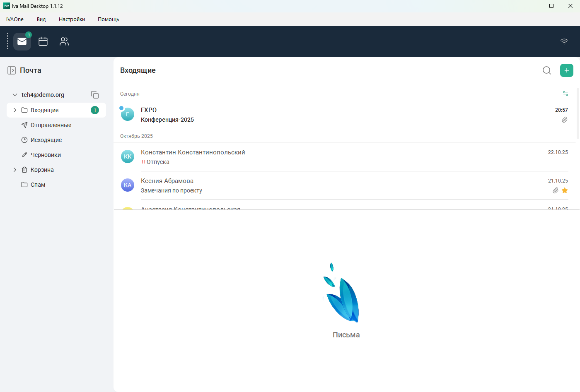Open the Настройки menu
This screenshot has width=580, height=392.
click(x=72, y=19)
